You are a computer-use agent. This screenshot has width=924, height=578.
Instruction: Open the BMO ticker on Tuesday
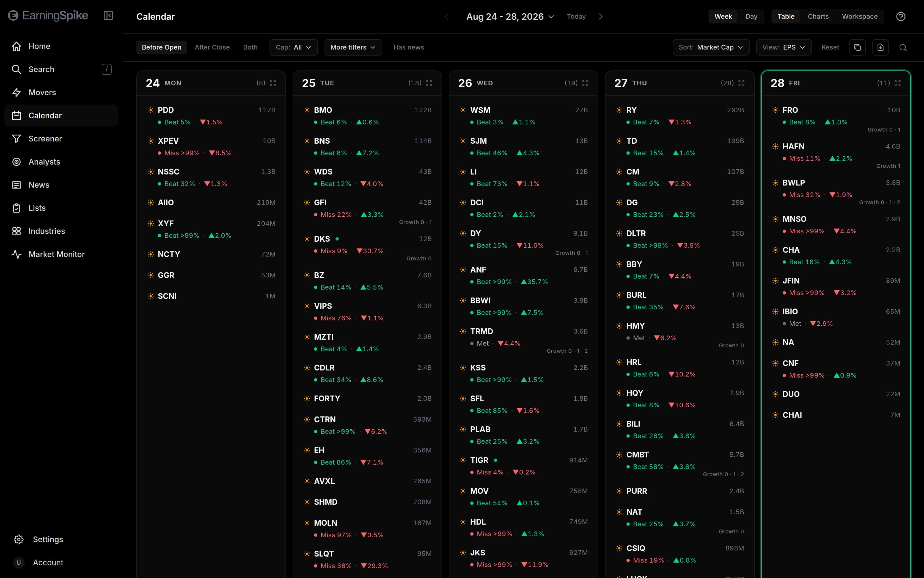pyautogui.click(x=323, y=110)
